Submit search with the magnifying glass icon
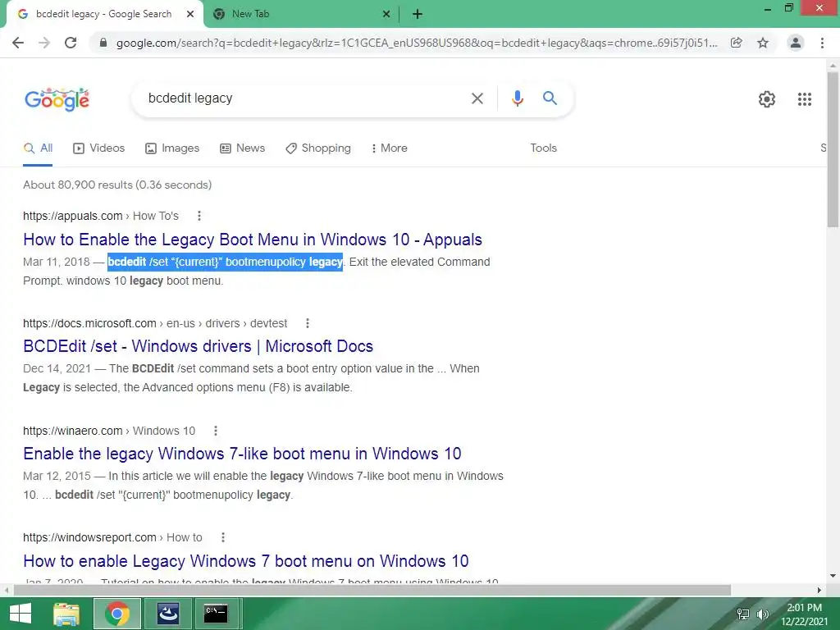Image resolution: width=840 pixels, height=630 pixels. click(x=550, y=98)
